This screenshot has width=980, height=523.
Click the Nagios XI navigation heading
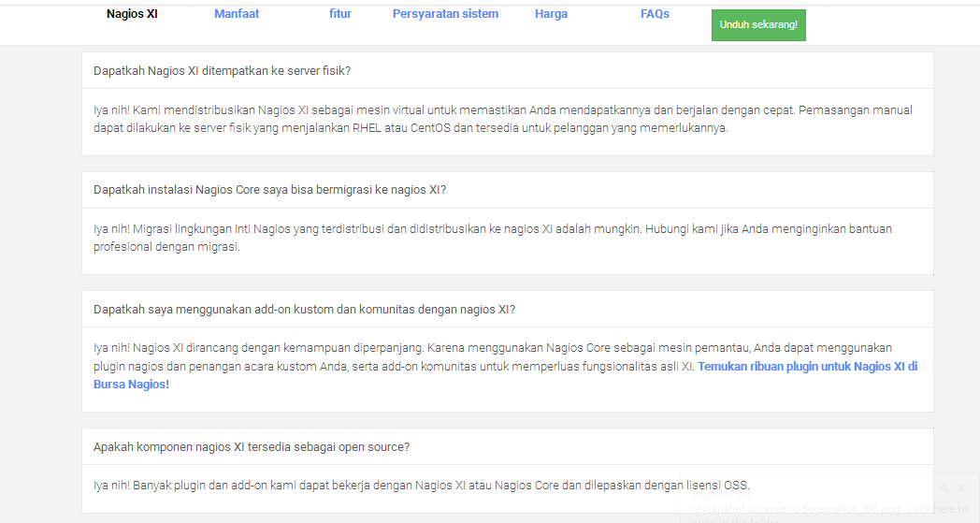[132, 14]
